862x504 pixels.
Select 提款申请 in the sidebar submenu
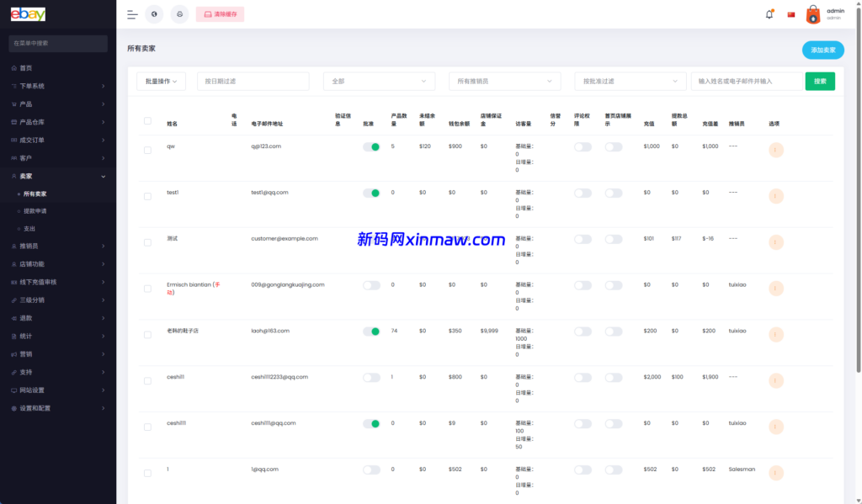pos(35,211)
